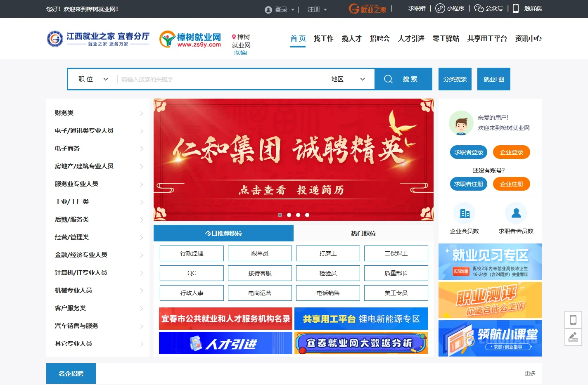Click the 小程序 mini-program icon
The image size is (588, 385).
(x=440, y=8)
